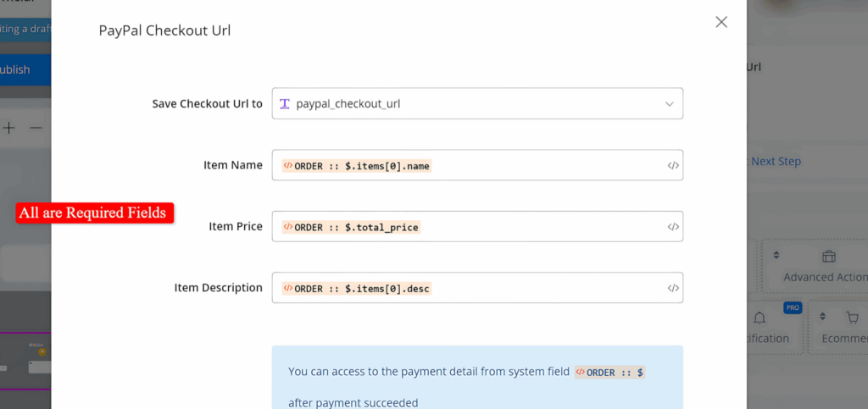The height and width of the screenshot is (409, 868).
Task: Click the zoom out minus icon
Action: tap(36, 128)
